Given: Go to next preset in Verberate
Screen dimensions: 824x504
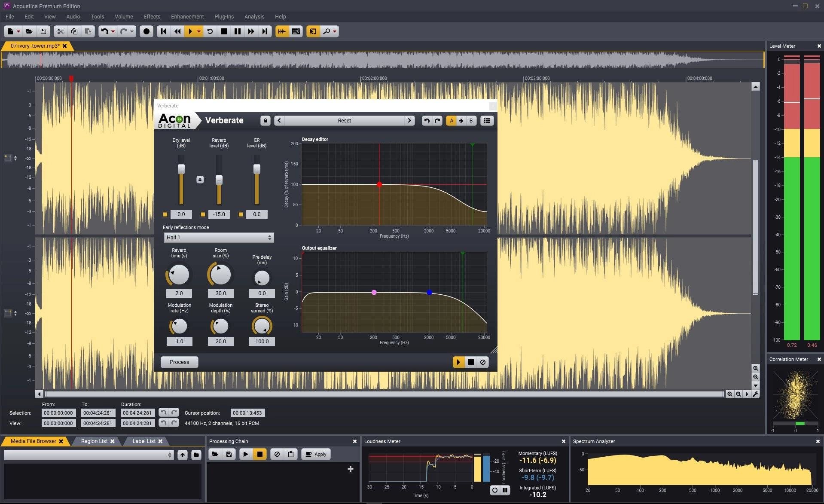Looking at the screenshot, I should point(409,121).
